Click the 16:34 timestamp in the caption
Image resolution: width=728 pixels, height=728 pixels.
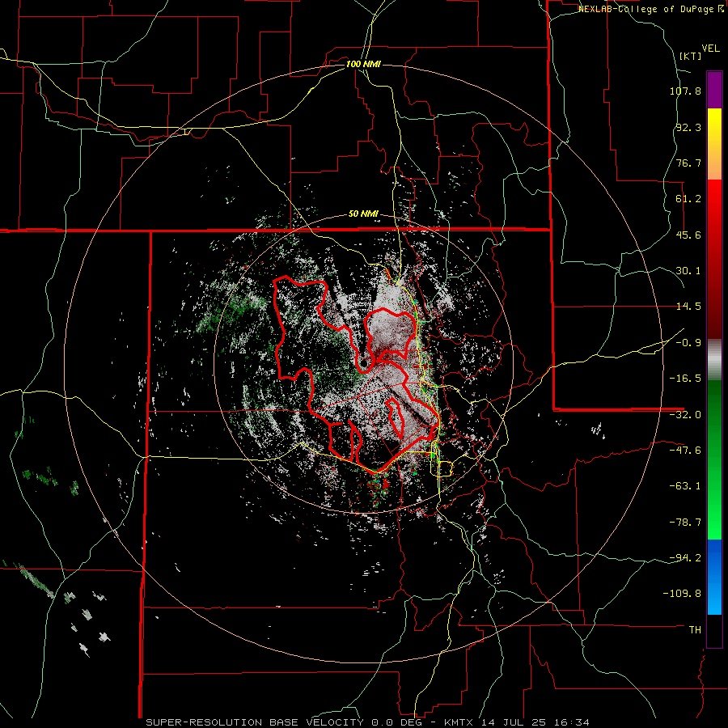(x=573, y=722)
